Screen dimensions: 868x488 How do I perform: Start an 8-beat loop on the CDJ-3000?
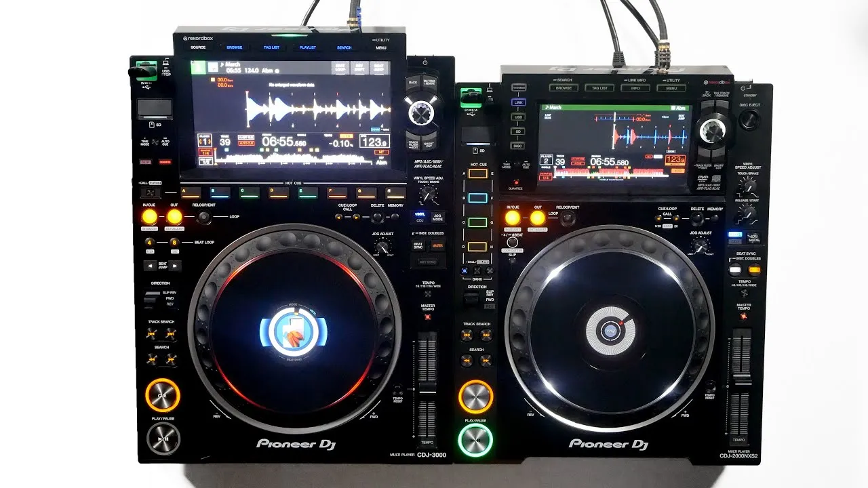tap(174, 242)
